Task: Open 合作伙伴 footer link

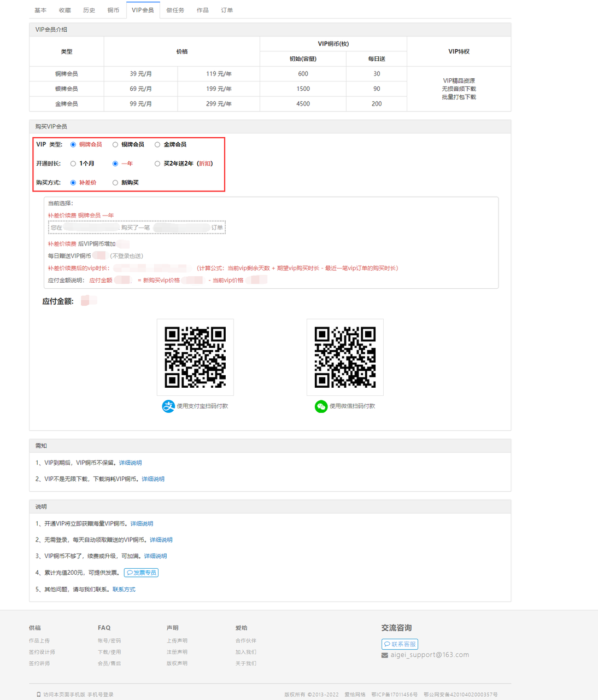Action: click(x=246, y=641)
